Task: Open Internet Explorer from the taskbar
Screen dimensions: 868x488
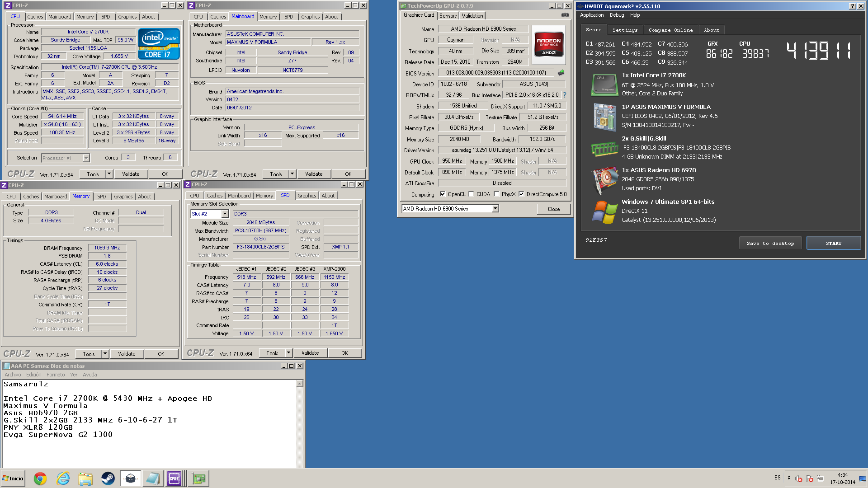Action: point(63,479)
